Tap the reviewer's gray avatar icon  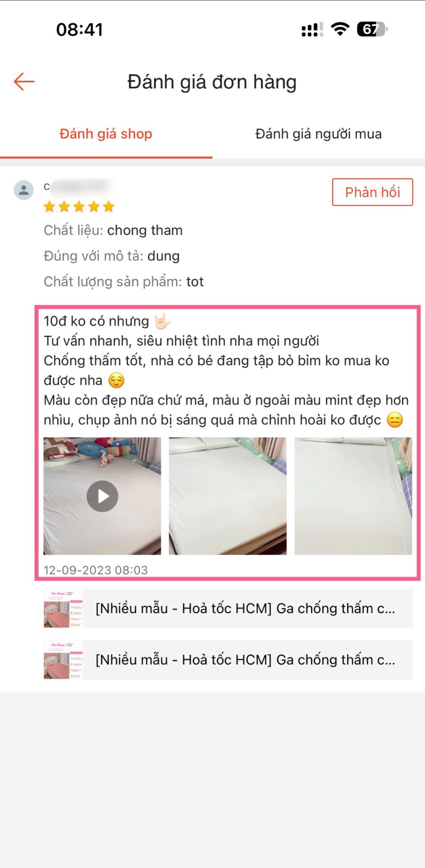[x=23, y=190]
